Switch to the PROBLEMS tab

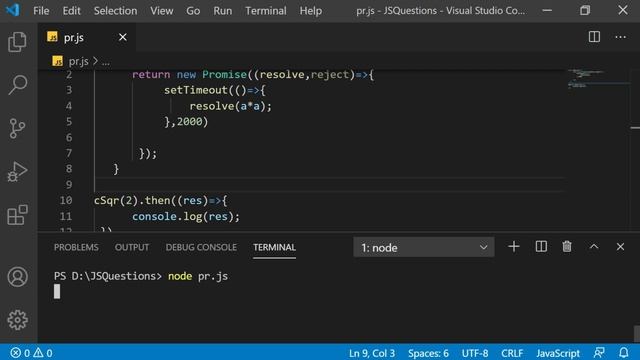point(76,247)
